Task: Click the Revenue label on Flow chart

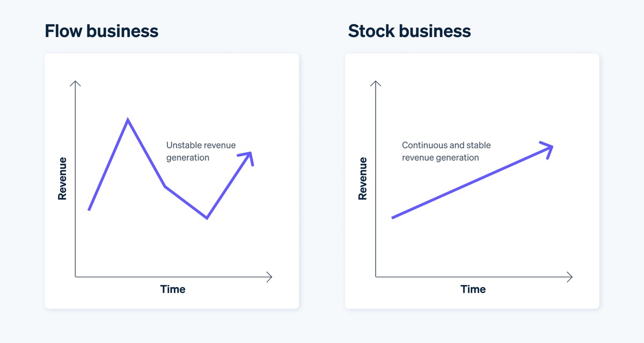Action: (62, 178)
